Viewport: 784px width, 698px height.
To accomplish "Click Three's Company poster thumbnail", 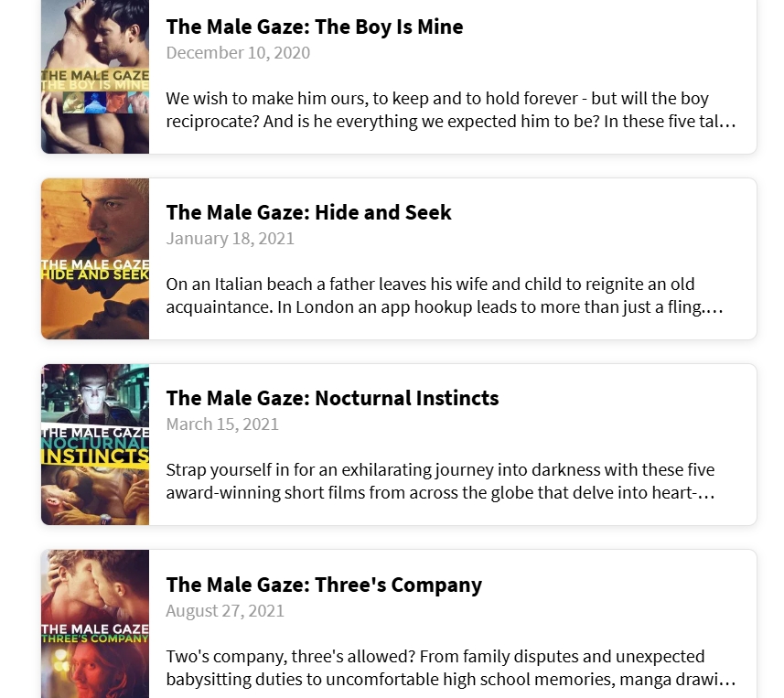I will [x=95, y=624].
